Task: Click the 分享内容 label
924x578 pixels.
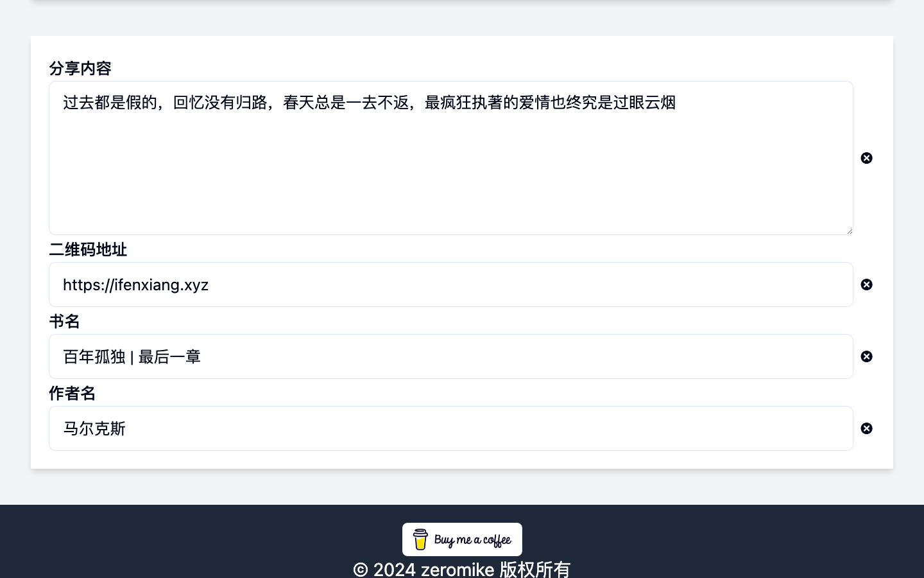Action: pyautogui.click(x=80, y=68)
